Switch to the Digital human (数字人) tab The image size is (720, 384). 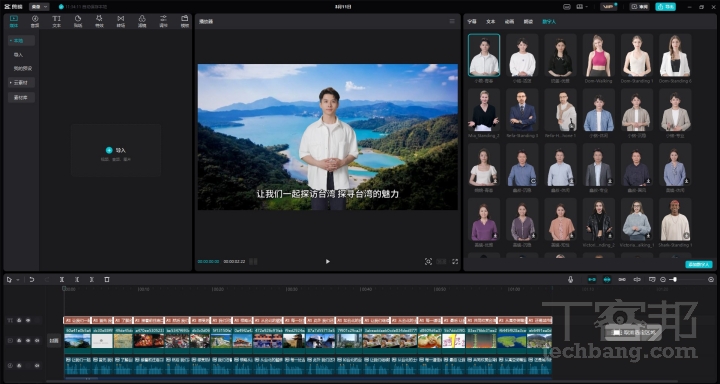(x=549, y=22)
